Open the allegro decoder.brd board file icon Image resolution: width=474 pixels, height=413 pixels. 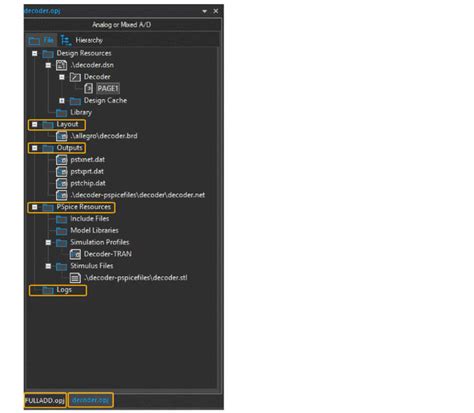click(x=61, y=136)
